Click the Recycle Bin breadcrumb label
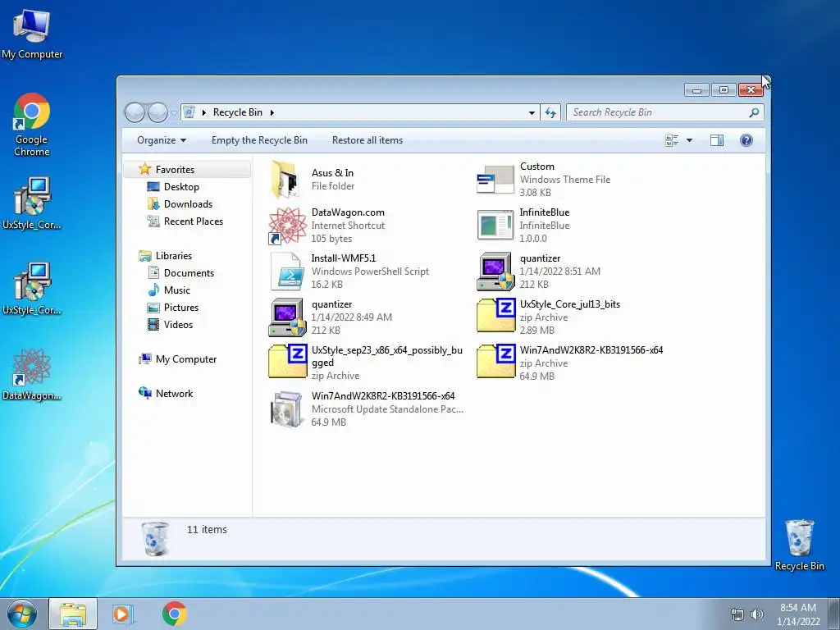The image size is (840, 630). 238,112
